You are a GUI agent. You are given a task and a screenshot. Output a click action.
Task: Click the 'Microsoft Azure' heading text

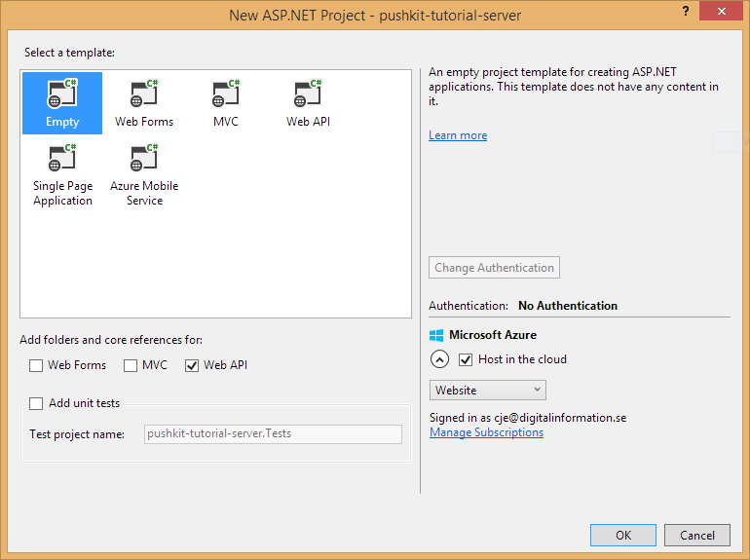(493, 335)
